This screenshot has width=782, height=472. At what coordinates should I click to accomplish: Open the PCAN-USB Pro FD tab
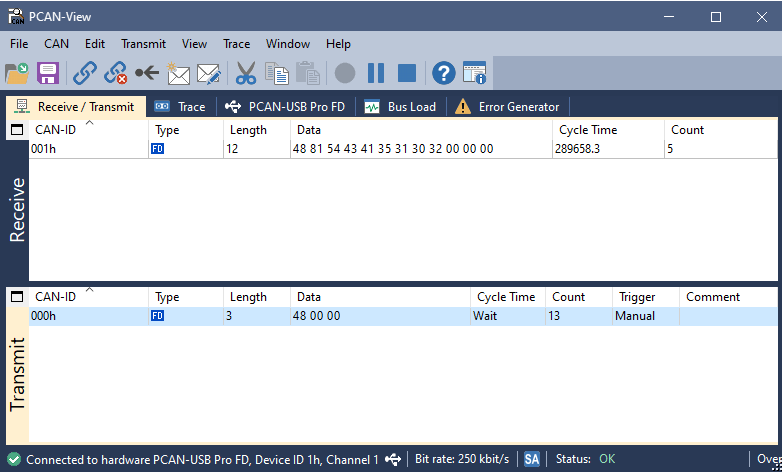point(286,107)
